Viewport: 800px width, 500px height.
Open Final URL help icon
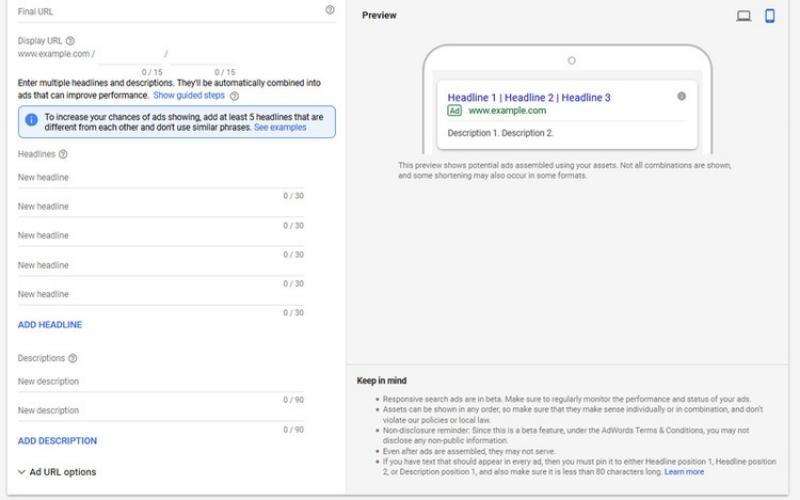pyautogui.click(x=330, y=10)
